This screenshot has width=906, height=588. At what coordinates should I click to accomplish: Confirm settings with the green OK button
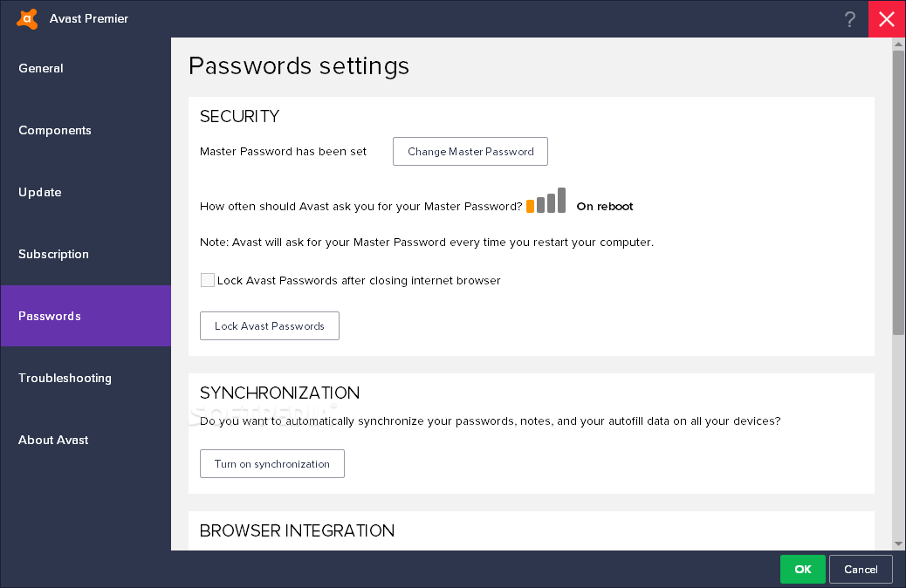[803, 569]
